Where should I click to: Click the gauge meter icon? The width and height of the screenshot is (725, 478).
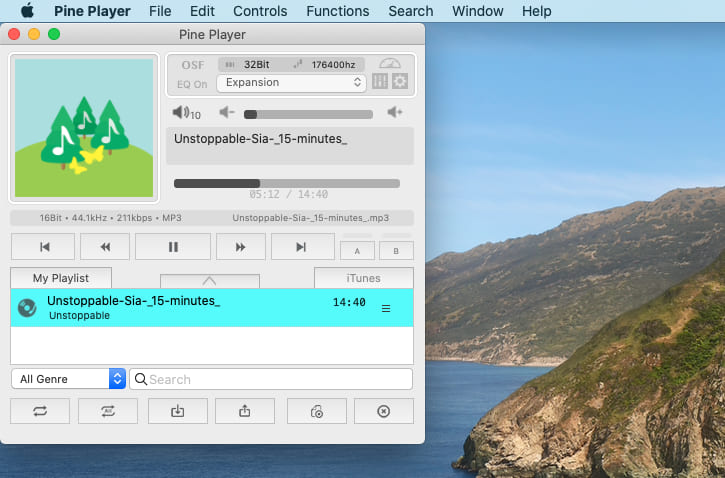click(x=390, y=63)
